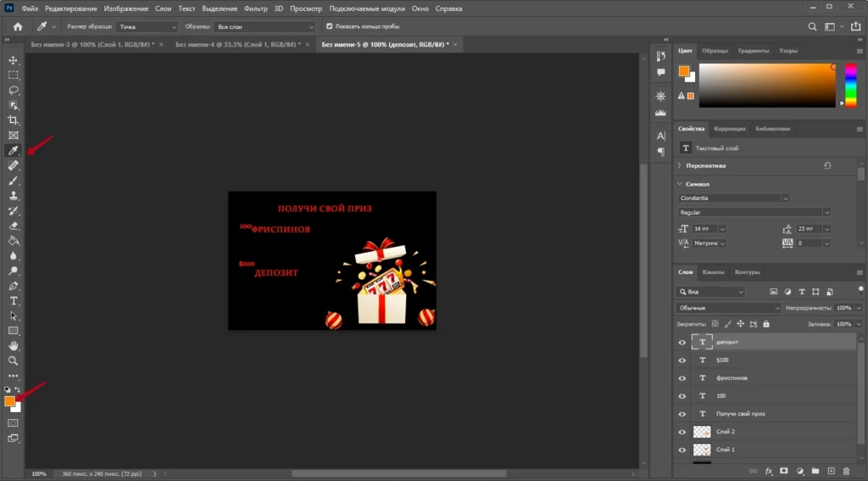Select the Crop tool
The width and height of the screenshot is (868, 481).
coord(14,120)
